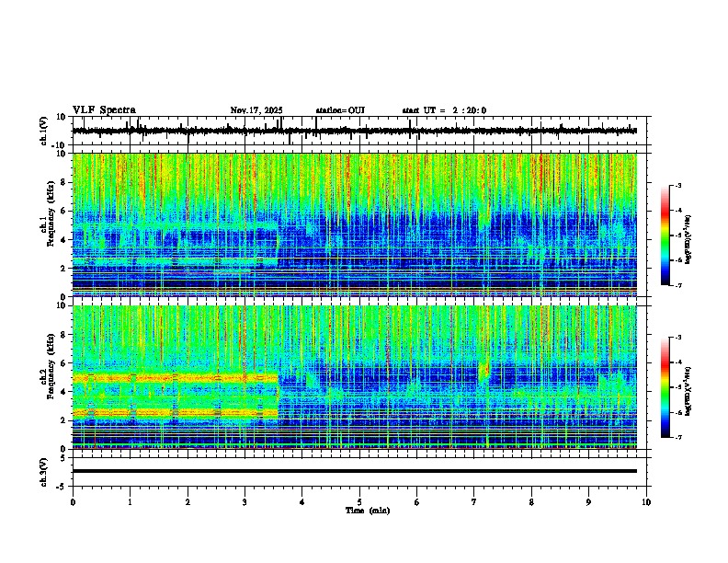728x563 pixels.
Task: Click the time axis tick label "2"
Action: pos(188,502)
